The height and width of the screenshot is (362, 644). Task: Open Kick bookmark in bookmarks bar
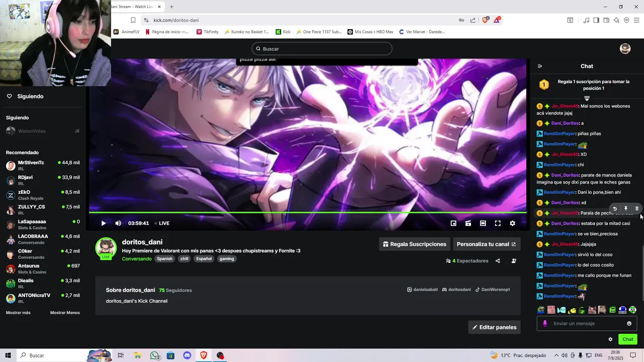(283, 32)
